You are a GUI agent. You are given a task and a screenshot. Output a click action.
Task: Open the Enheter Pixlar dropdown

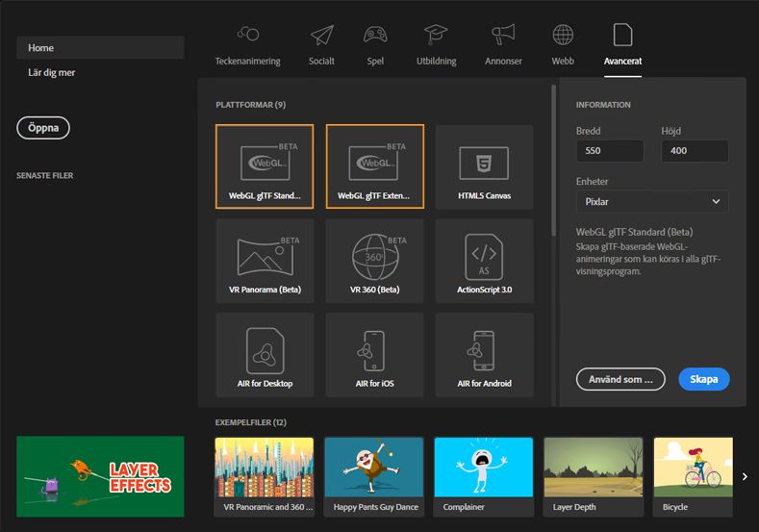(x=652, y=201)
